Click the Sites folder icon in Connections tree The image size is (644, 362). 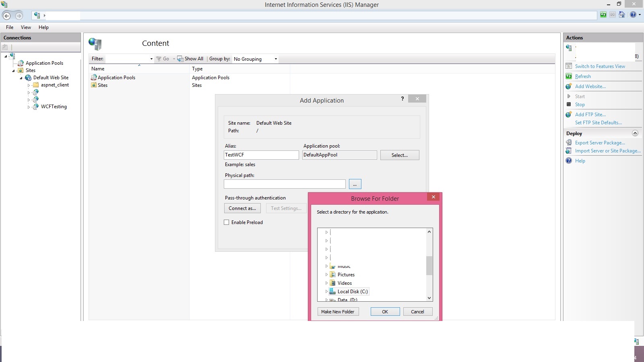[x=21, y=70]
